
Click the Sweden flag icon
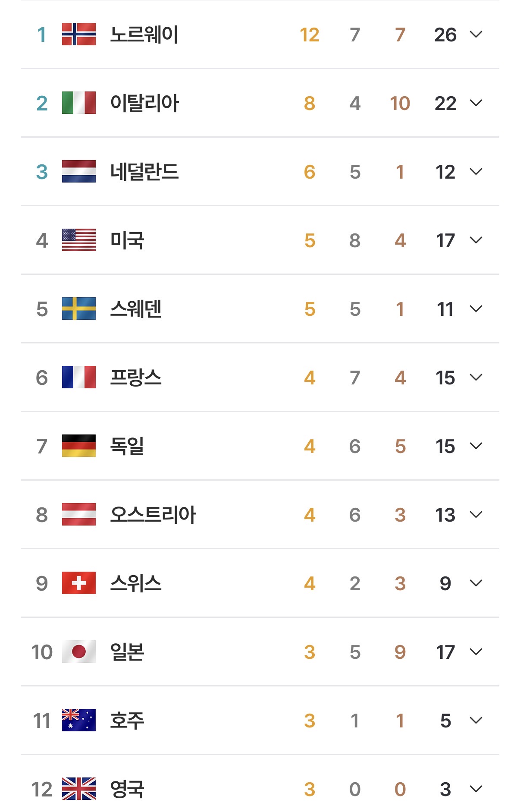tap(79, 309)
